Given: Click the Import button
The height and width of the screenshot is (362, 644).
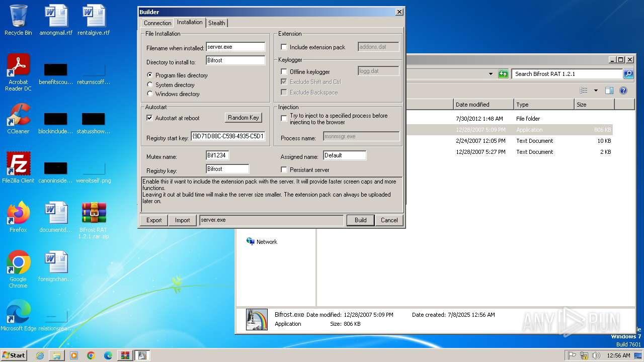Looking at the screenshot, I should (183, 220).
